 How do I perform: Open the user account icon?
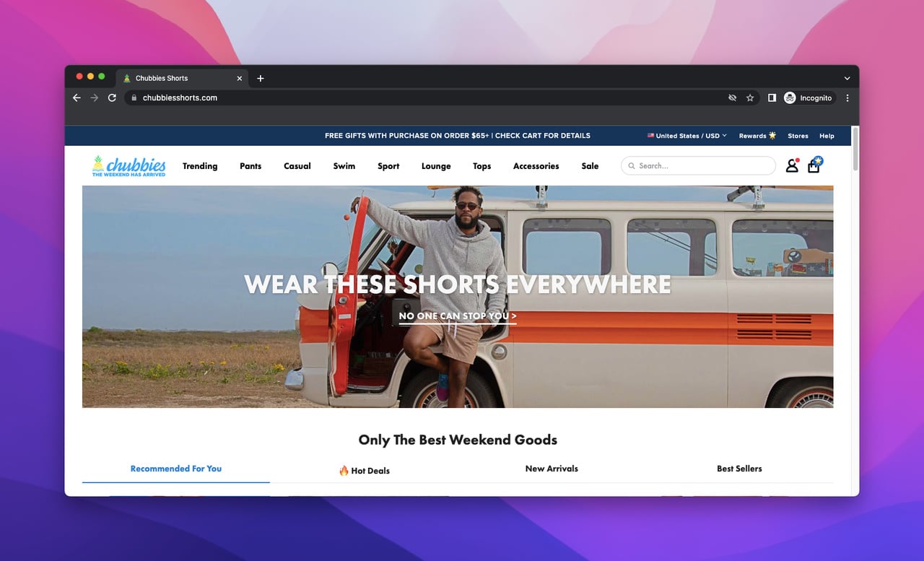pyautogui.click(x=792, y=165)
